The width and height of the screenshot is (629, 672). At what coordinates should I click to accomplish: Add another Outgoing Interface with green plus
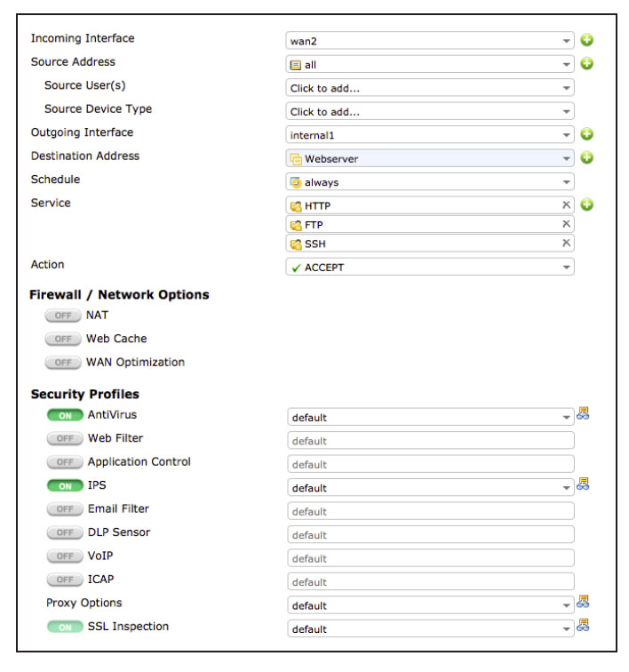point(586,134)
